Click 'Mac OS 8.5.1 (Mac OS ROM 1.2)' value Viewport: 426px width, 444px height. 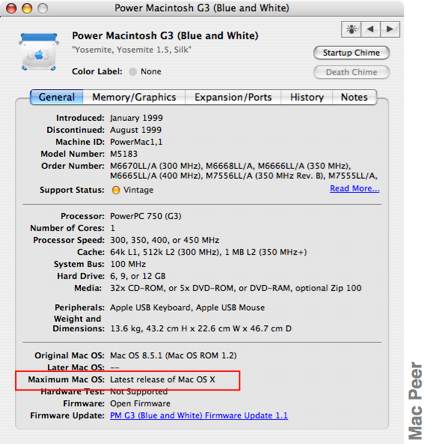(x=173, y=355)
